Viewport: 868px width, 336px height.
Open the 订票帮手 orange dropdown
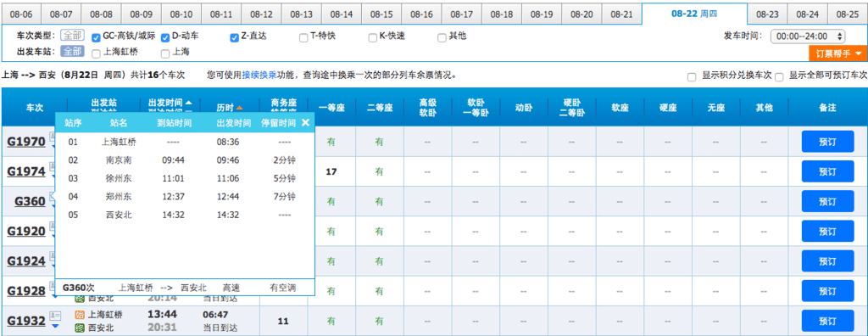(838, 53)
